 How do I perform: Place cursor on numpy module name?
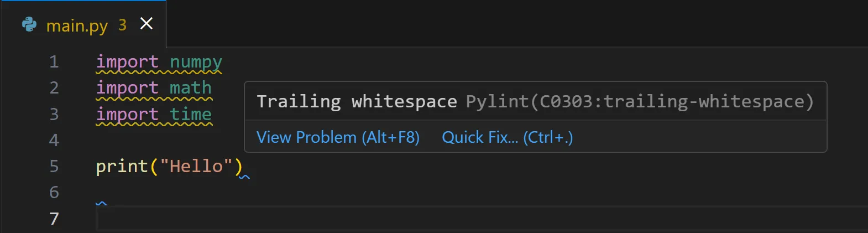pos(196,62)
